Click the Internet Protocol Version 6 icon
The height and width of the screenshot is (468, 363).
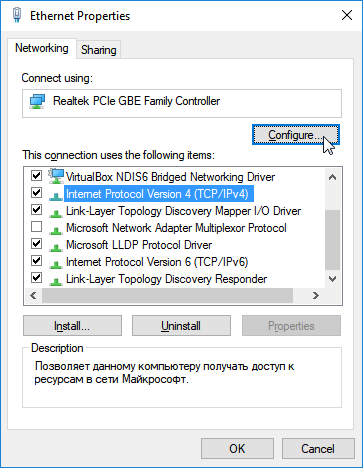[x=56, y=264]
